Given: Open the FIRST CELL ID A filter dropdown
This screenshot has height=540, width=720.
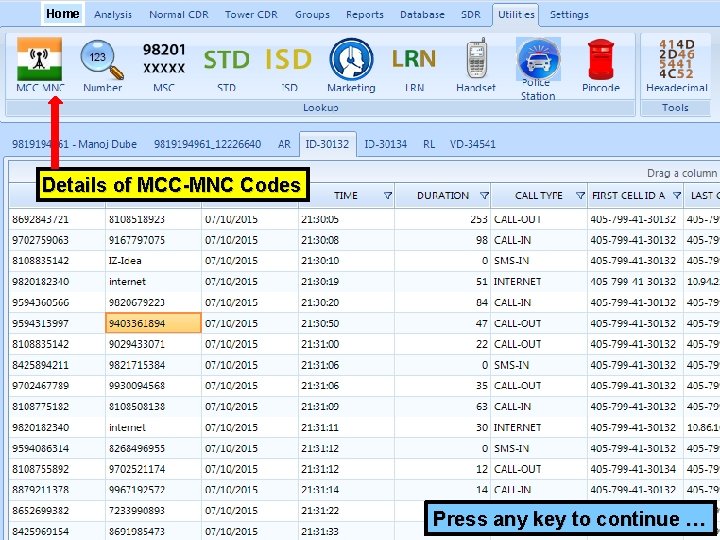Looking at the screenshot, I should pyautogui.click(x=677, y=196).
